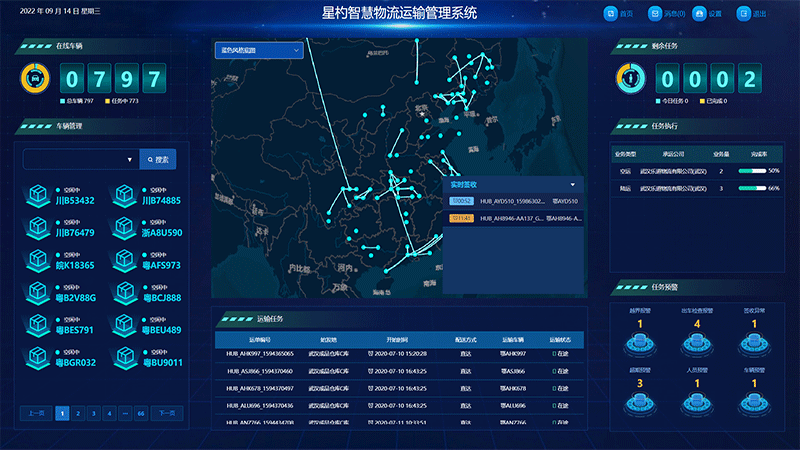Image resolution: width=800 pixels, height=450 pixels.
Task: Select vehicle box icon for 川B53432
Action: [x=39, y=195]
